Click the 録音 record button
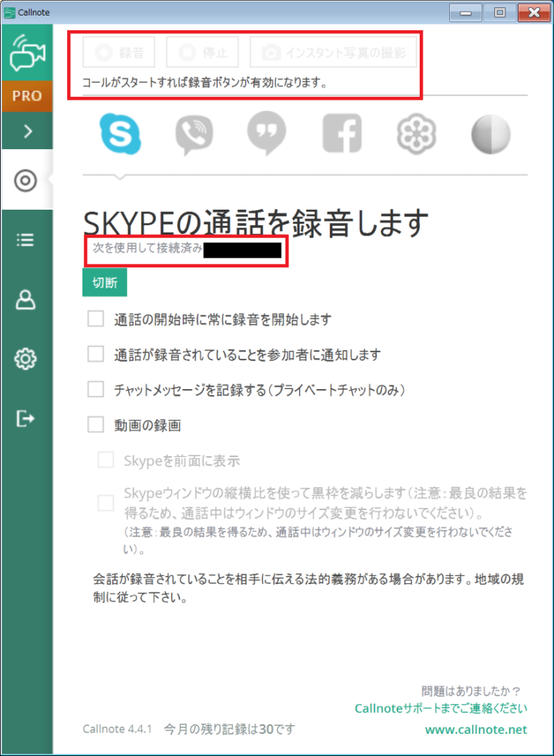554x756 pixels. 119,52
